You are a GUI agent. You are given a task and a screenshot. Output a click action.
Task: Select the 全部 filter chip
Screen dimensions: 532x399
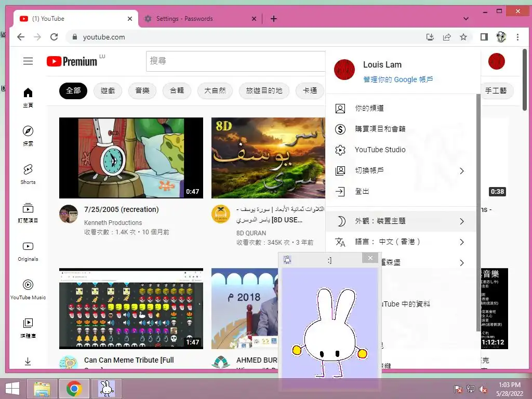coord(73,90)
